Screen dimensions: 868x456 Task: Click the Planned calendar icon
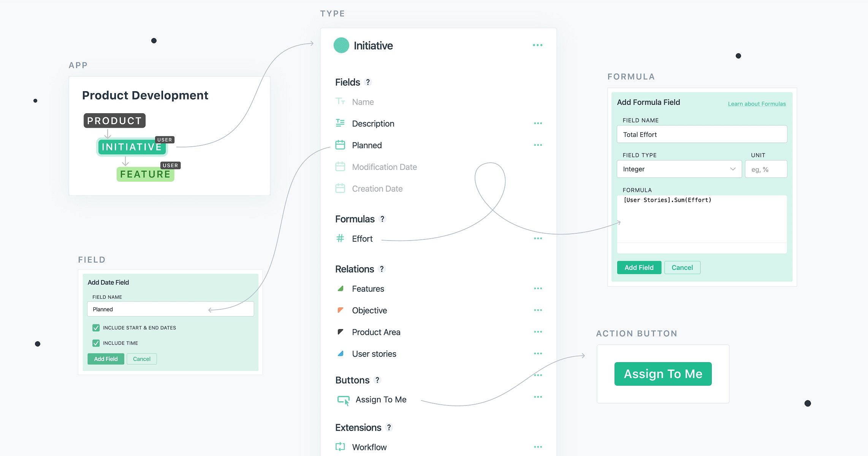[340, 145]
